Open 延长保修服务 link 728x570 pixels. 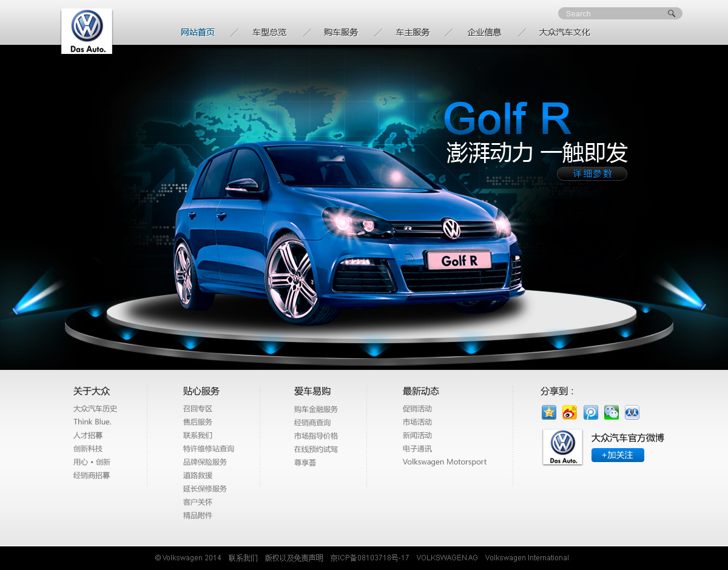point(205,489)
